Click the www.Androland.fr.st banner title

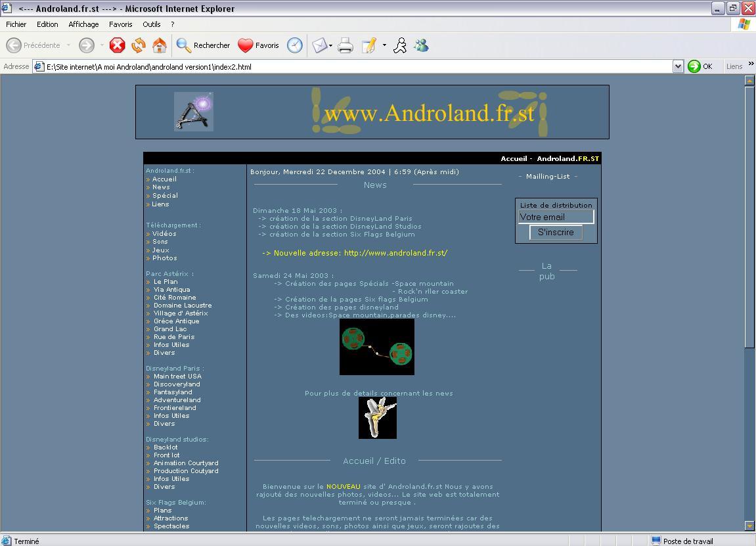(429, 113)
